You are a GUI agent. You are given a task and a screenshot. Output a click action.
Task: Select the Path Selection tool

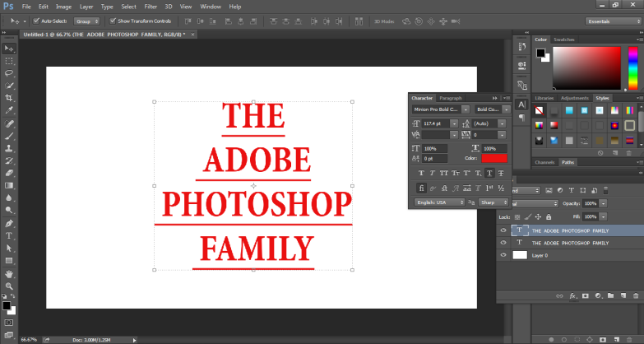tap(9, 249)
